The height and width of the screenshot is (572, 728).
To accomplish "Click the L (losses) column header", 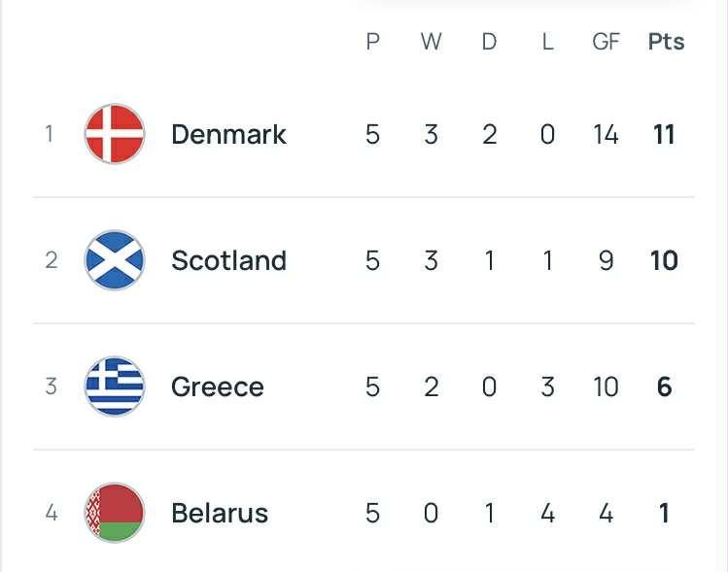I will [547, 42].
